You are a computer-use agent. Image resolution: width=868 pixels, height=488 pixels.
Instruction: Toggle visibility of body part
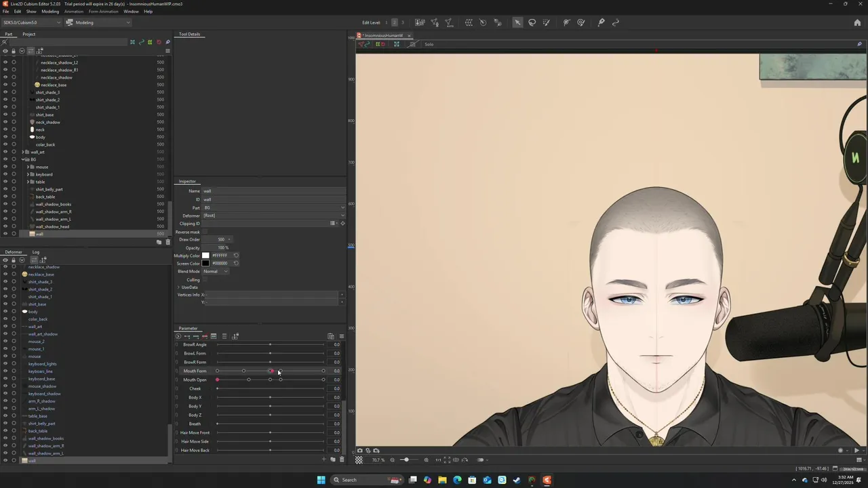click(5, 137)
